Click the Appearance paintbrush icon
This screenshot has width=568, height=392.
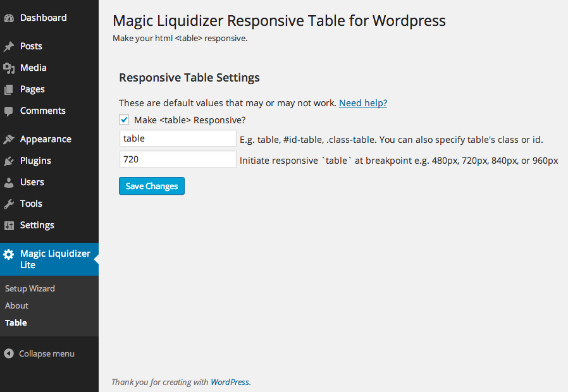click(x=9, y=139)
